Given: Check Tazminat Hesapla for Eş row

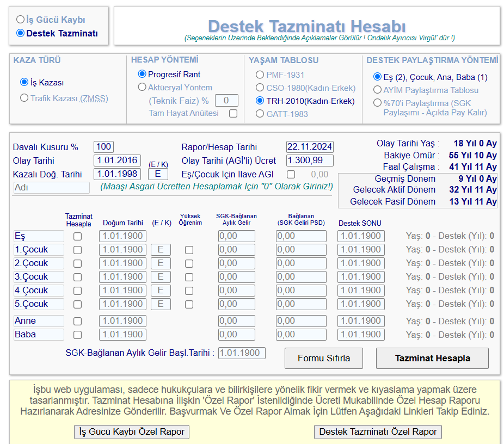Looking at the screenshot, I should click(x=78, y=236).
